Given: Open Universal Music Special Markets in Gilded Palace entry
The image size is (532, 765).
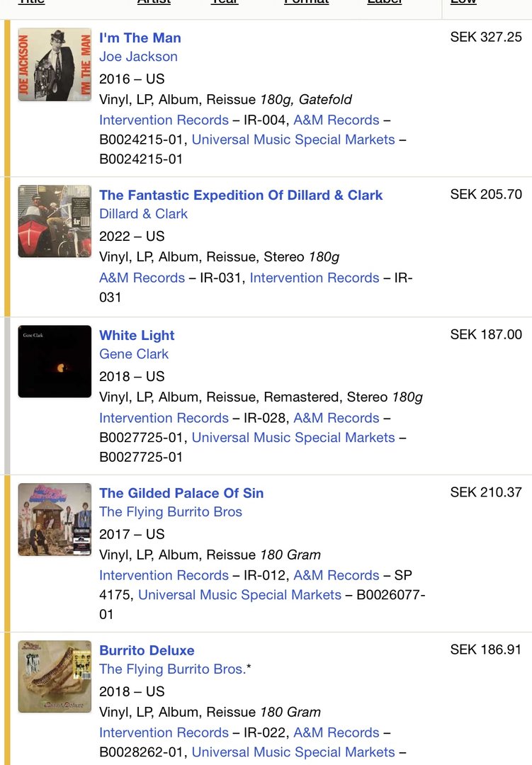Looking at the screenshot, I should 239,595.
